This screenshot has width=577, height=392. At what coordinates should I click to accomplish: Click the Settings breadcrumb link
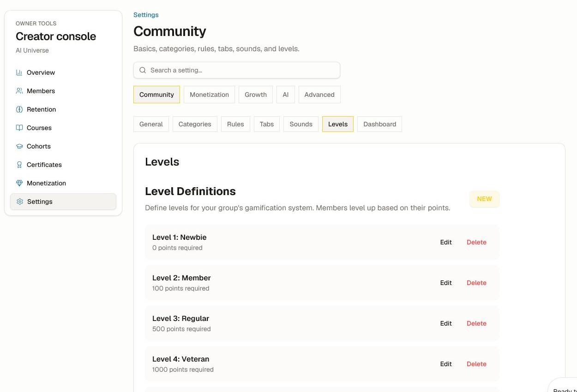pos(146,15)
